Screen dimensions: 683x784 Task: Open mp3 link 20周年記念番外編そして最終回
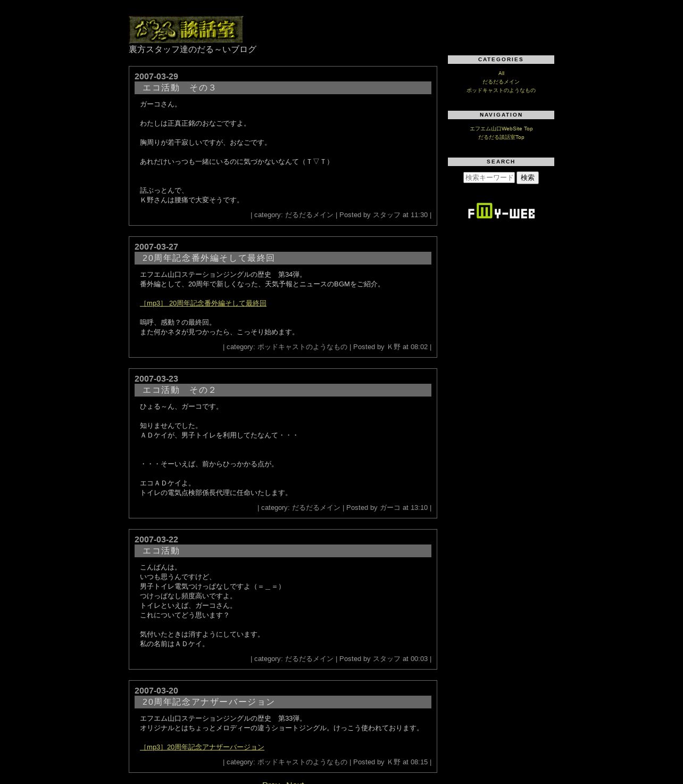(x=203, y=303)
